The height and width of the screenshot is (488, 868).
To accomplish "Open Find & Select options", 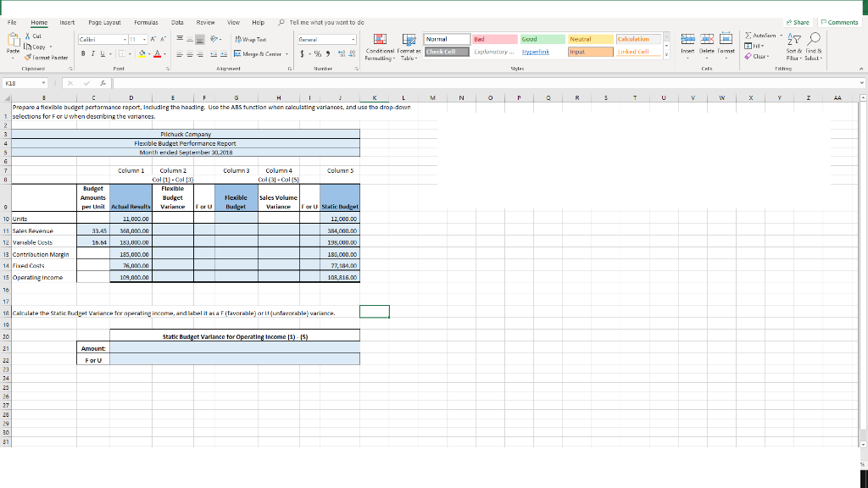I will tap(815, 39).
